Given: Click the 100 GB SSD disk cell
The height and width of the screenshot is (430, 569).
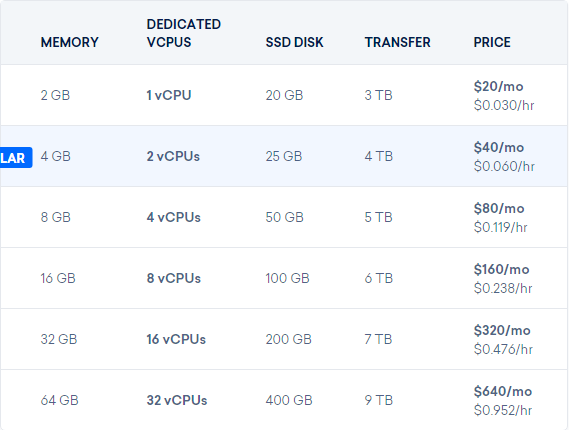Looking at the screenshot, I should [287, 278].
